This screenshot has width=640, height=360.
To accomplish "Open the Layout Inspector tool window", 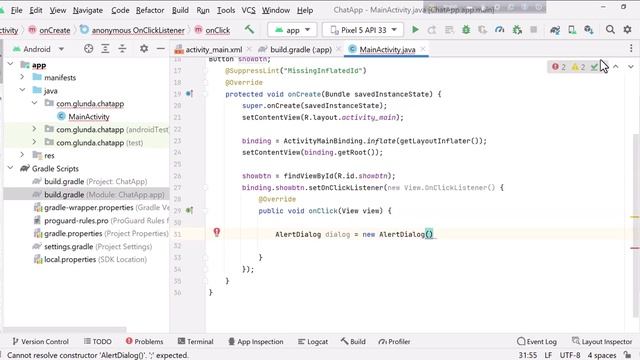I will 602,341.
